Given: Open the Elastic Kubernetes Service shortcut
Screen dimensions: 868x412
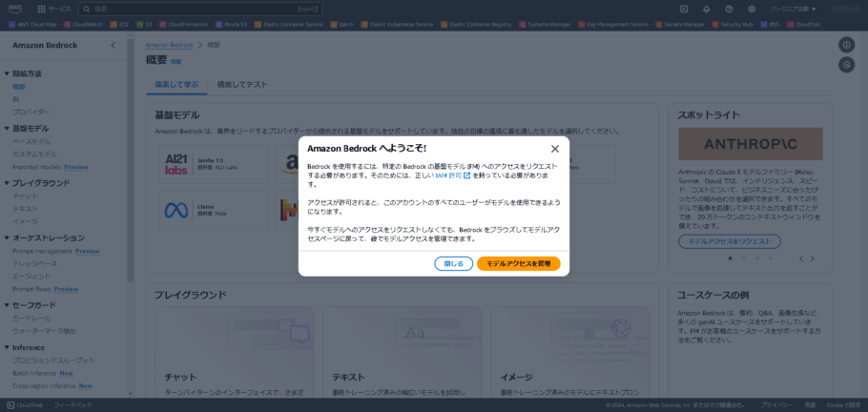Looking at the screenshot, I should (397, 25).
